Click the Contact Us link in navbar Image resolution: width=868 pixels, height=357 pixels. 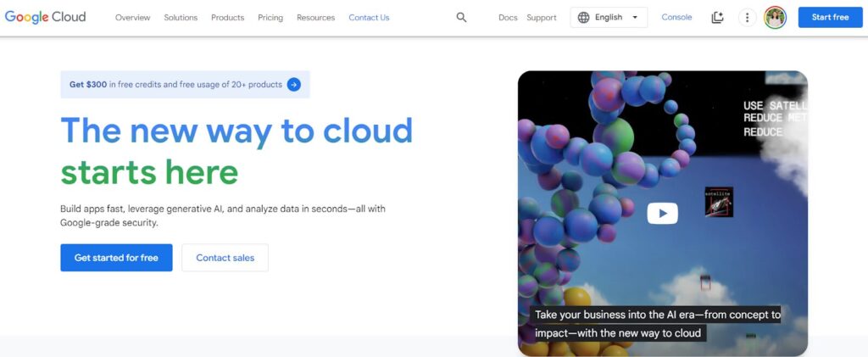369,18
